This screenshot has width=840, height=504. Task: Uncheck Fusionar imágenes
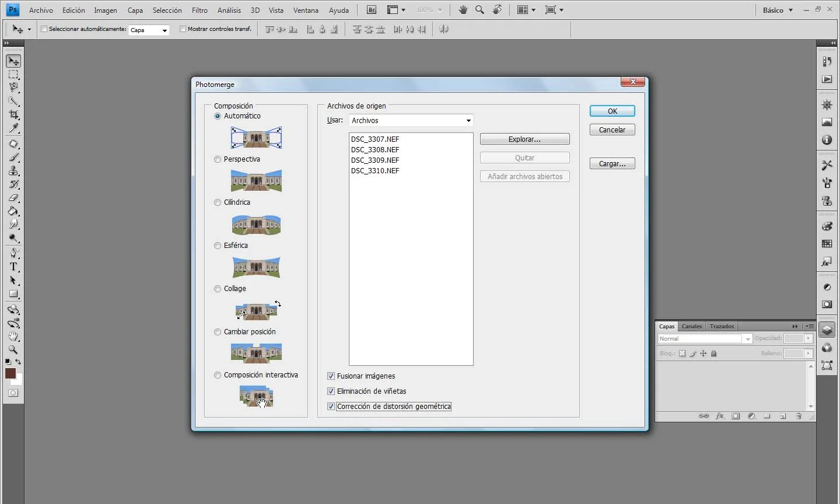coord(331,376)
